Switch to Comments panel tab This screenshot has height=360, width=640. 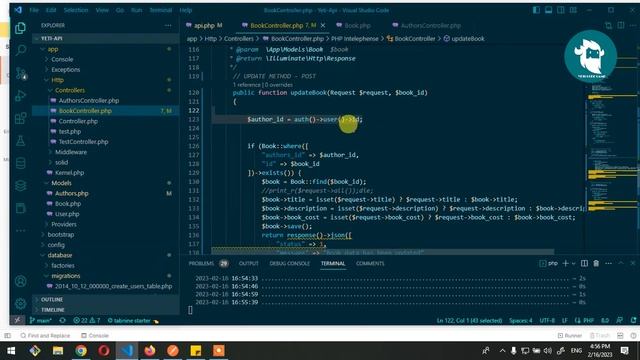tap(370, 264)
